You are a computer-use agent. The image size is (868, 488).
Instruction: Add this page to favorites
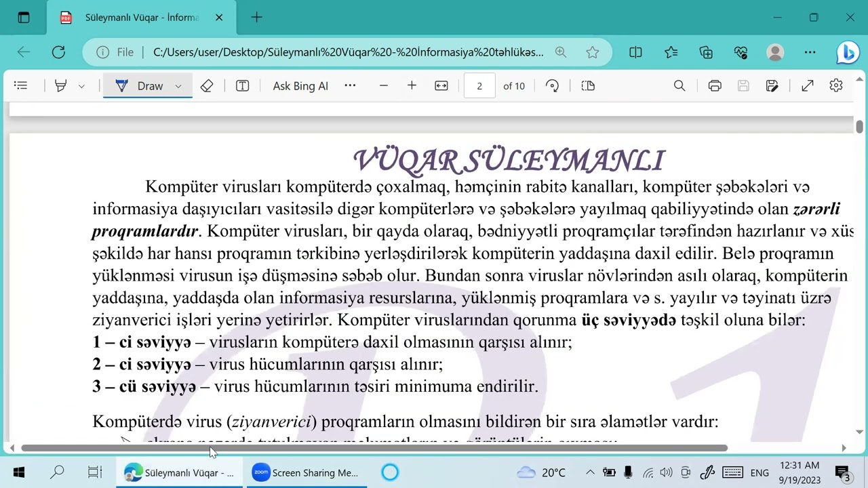593,52
